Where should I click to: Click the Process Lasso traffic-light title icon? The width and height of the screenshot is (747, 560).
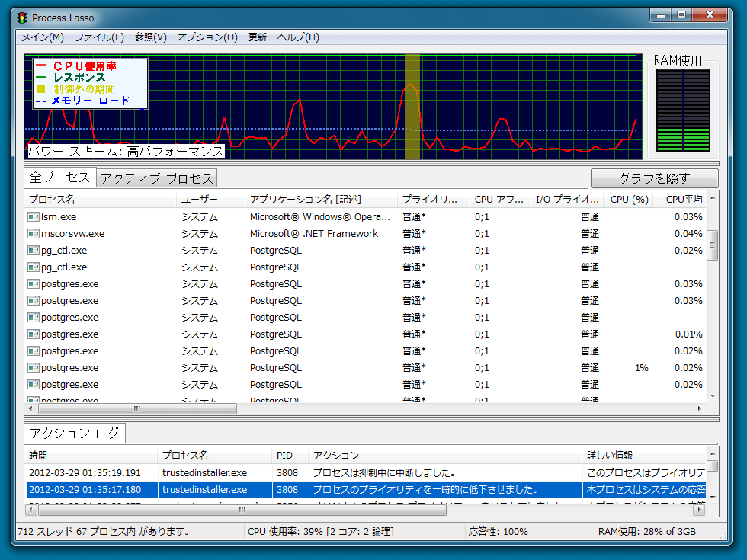coord(22,18)
